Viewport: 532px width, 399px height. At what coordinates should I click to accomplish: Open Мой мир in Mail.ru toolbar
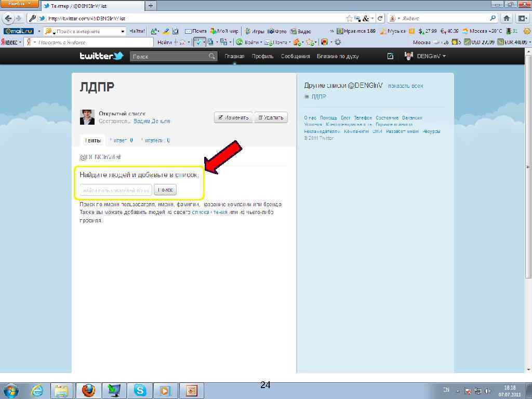point(224,31)
